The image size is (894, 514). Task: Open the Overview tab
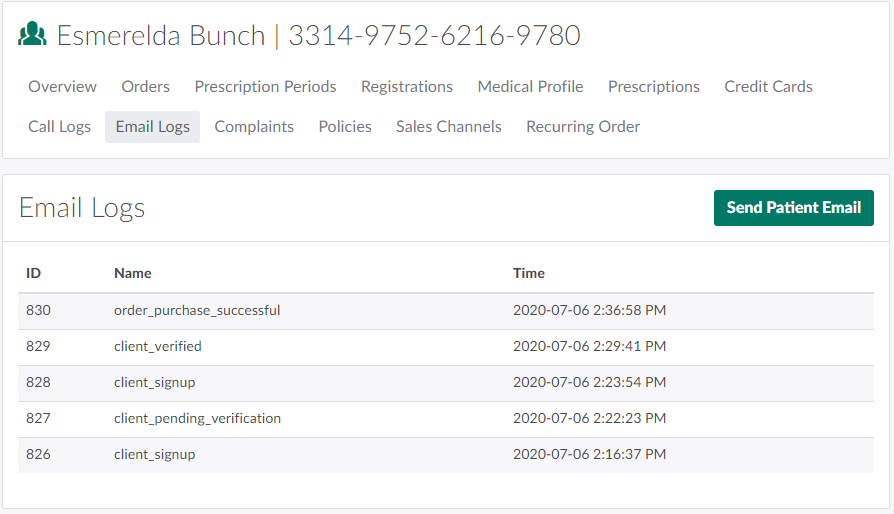pos(62,87)
